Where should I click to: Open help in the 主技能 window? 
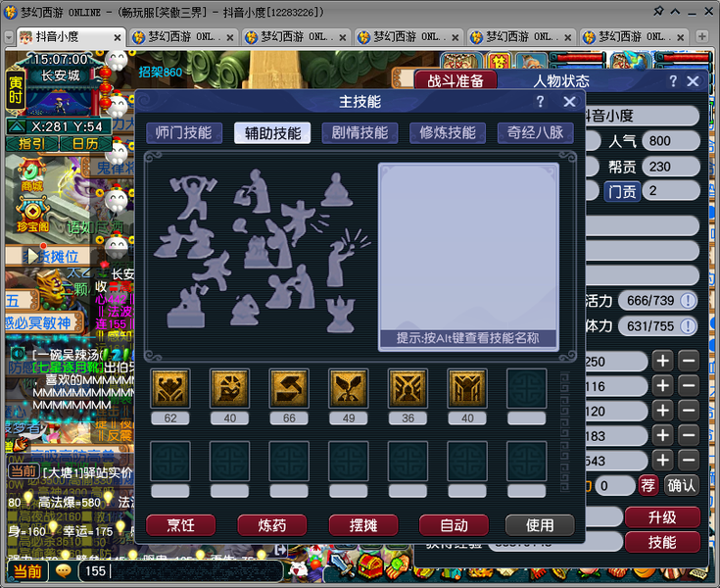coord(540,102)
